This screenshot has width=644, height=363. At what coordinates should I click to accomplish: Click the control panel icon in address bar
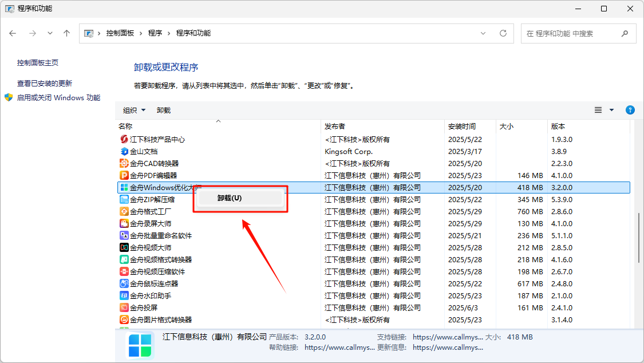[88, 33]
